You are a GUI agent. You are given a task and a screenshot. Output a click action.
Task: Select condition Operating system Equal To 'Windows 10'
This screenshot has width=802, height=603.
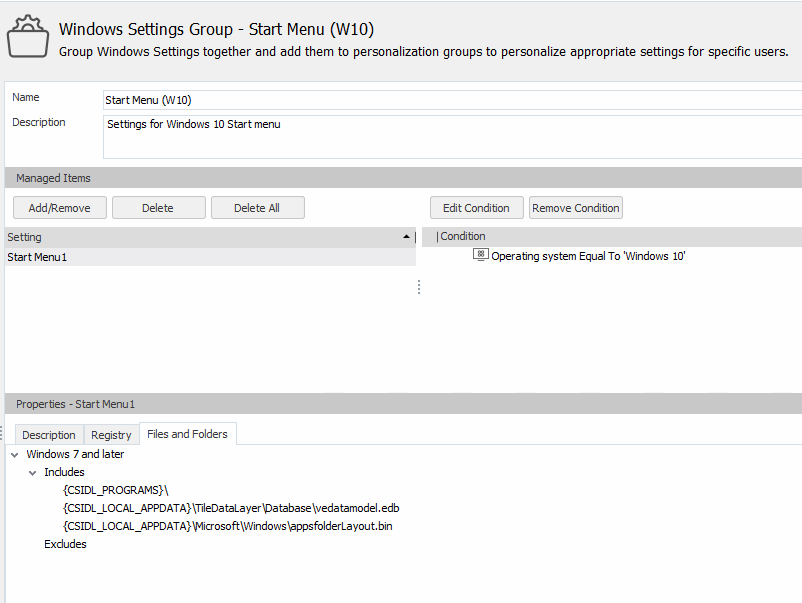click(x=588, y=256)
